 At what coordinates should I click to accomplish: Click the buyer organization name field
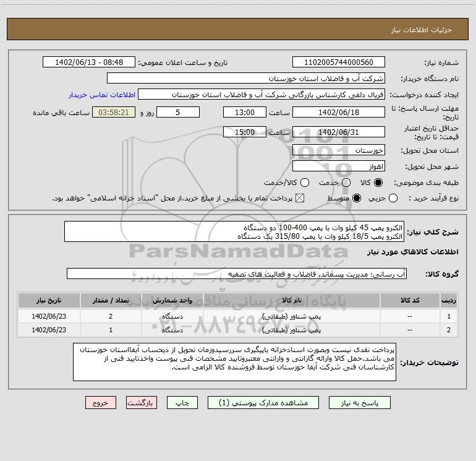[x=246, y=79]
